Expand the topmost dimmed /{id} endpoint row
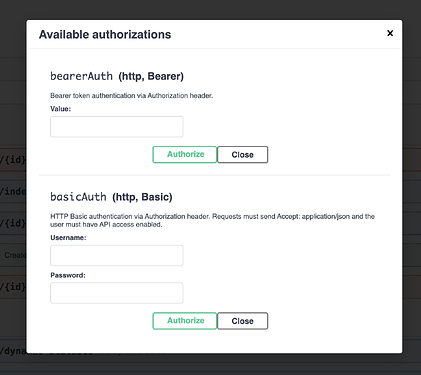Screen dimensions: 421x375 13,160
